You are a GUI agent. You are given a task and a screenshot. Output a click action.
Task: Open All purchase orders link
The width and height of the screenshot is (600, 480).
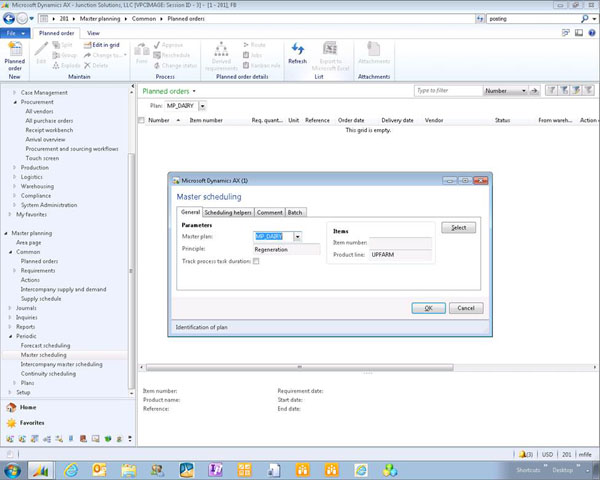(x=49, y=121)
